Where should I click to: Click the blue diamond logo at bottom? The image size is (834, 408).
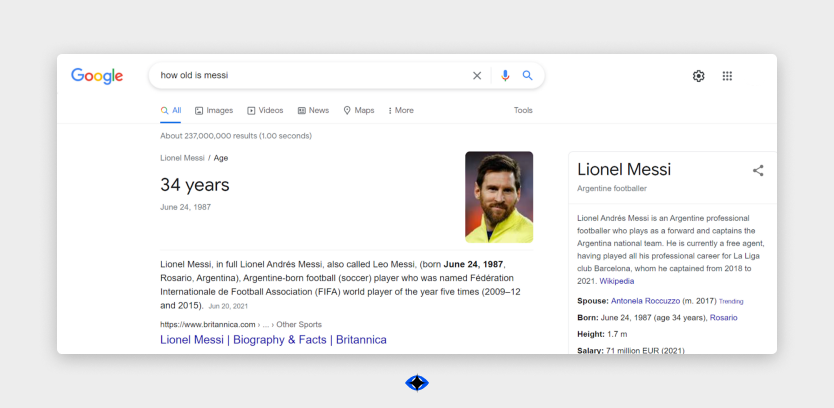click(x=417, y=383)
